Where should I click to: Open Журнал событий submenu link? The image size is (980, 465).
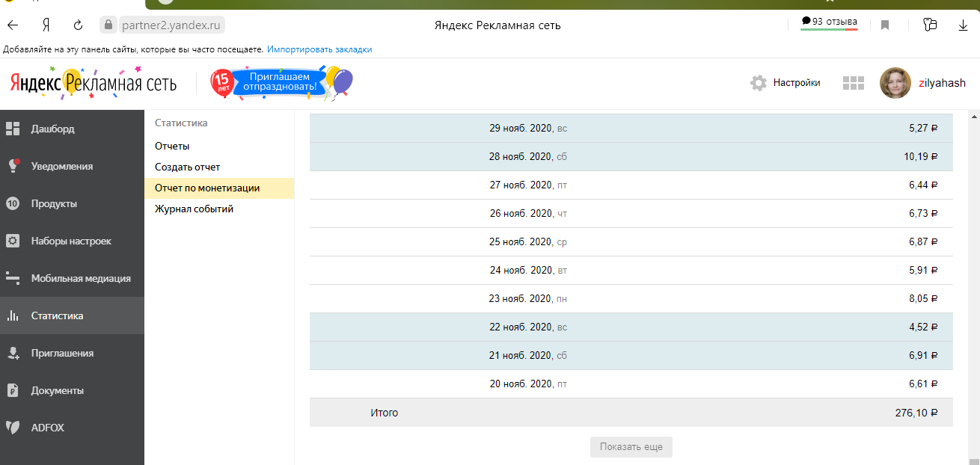195,209
